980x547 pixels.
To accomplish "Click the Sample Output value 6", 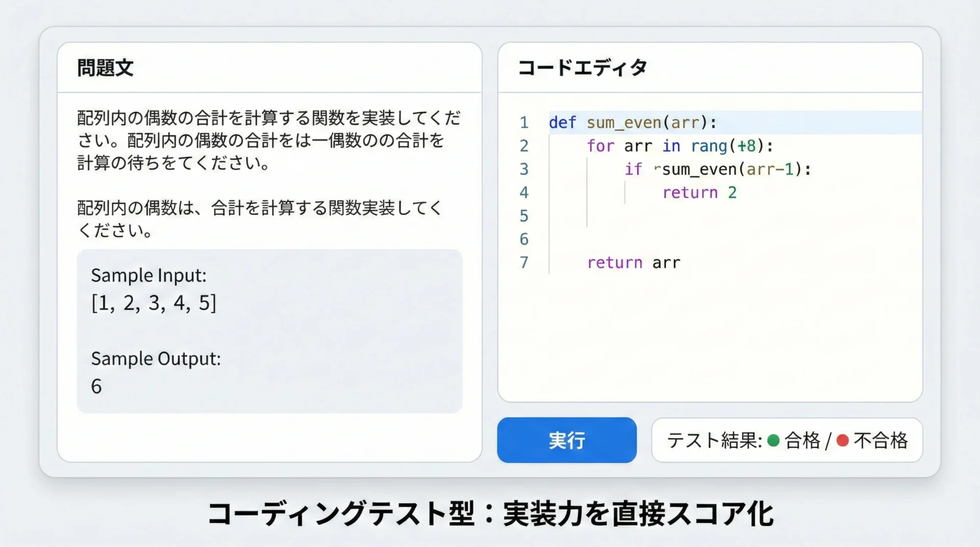I will (x=96, y=386).
